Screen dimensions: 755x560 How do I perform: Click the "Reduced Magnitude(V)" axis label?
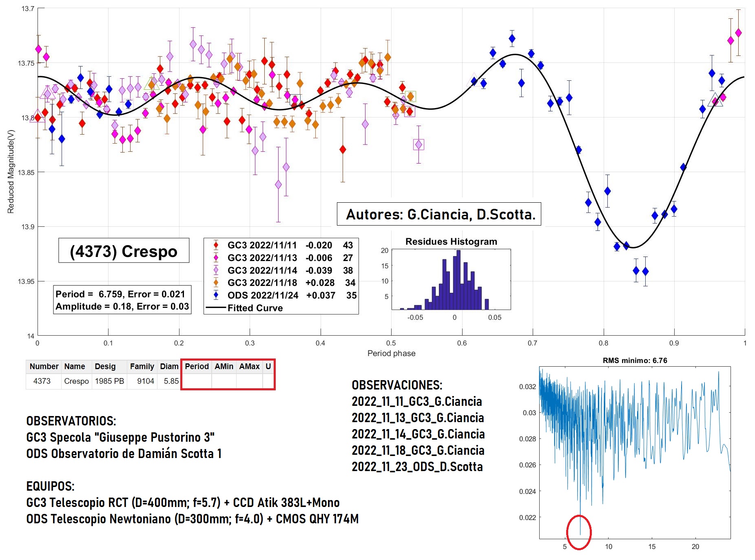click(x=11, y=172)
